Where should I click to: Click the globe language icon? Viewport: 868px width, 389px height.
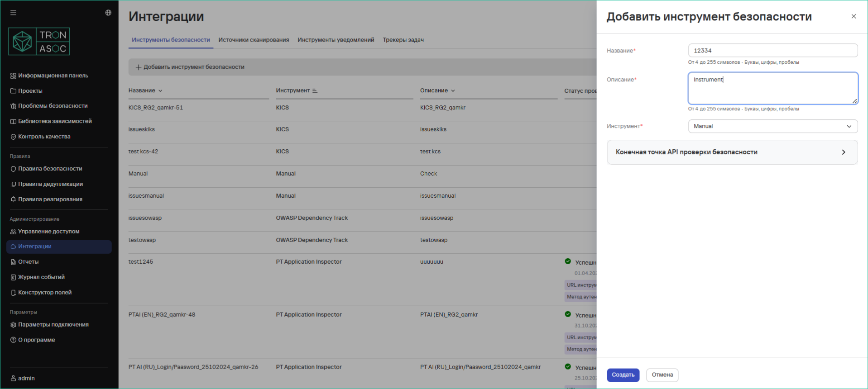[108, 13]
